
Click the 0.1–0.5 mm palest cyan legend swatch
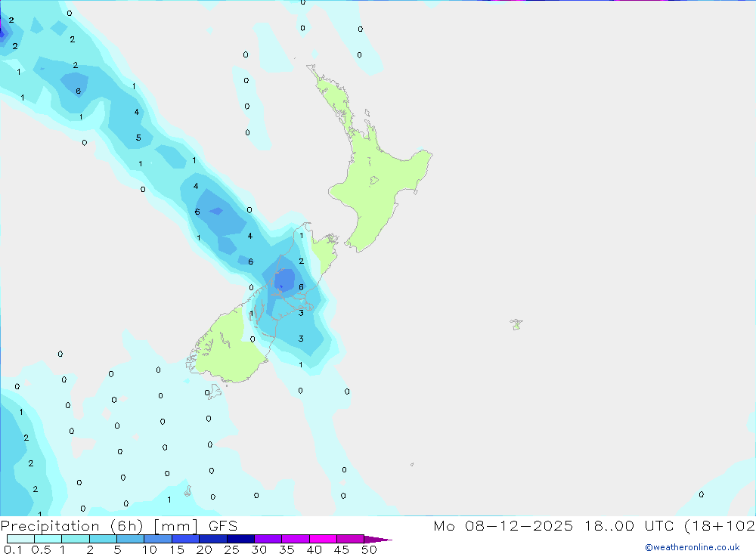tap(20, 539)
